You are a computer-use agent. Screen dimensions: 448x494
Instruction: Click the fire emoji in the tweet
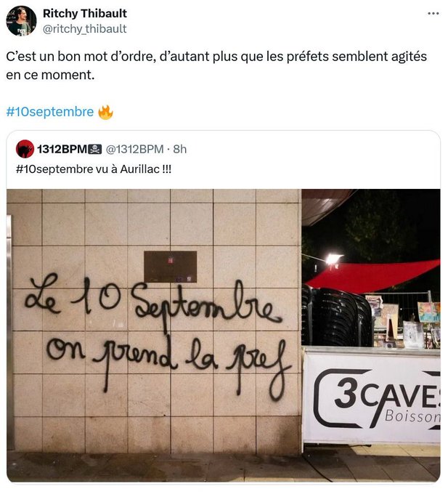[105, 112]
